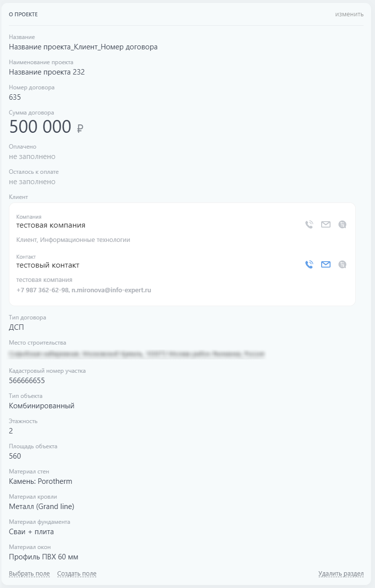Select the 'Тип договора' value ДСП

[x=17, y=327]
